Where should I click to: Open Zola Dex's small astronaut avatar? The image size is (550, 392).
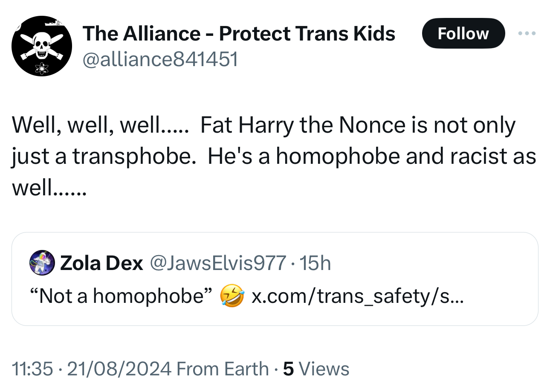(42, 263)
